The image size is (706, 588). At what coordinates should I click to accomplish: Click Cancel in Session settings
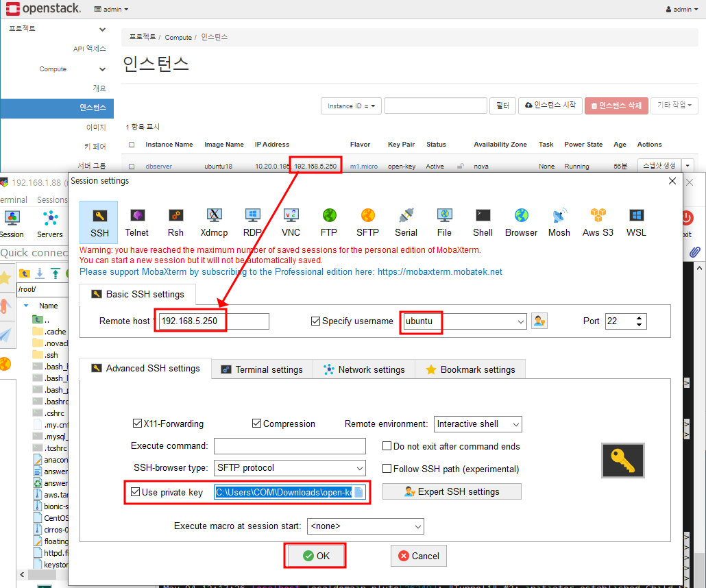(x=419, y=556)
